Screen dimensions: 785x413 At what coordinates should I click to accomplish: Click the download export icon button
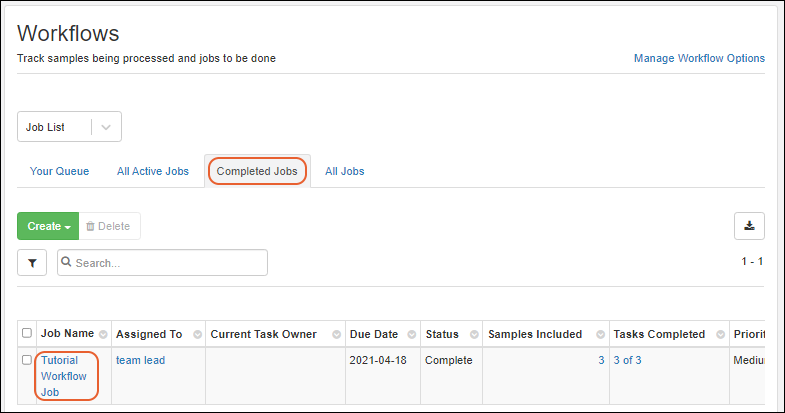coord(749,226)
